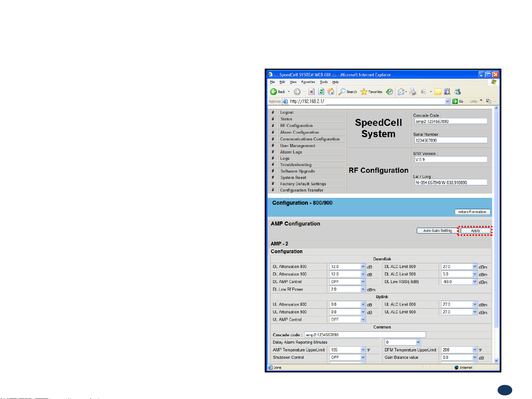
Task: Click the green Go arrow button
Action: point(455,101)
